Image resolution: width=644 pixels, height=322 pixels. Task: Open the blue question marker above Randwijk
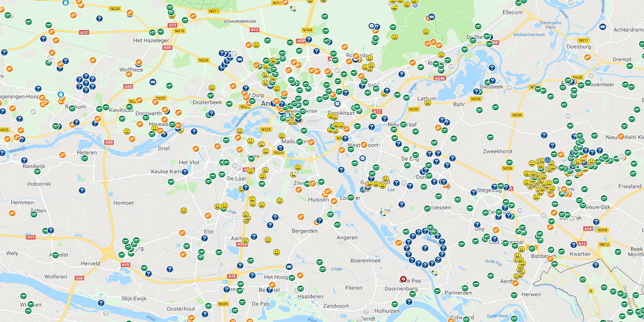pos(24,160)
